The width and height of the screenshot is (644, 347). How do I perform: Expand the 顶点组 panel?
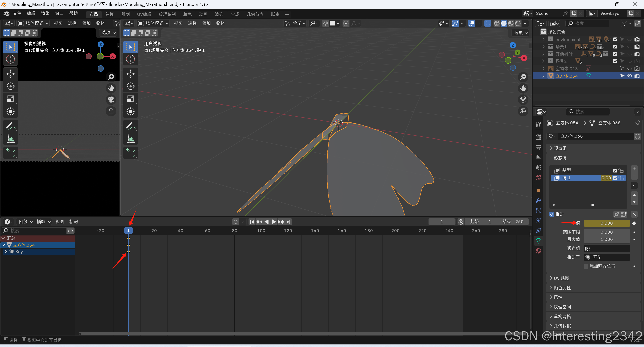coord(560,148)
